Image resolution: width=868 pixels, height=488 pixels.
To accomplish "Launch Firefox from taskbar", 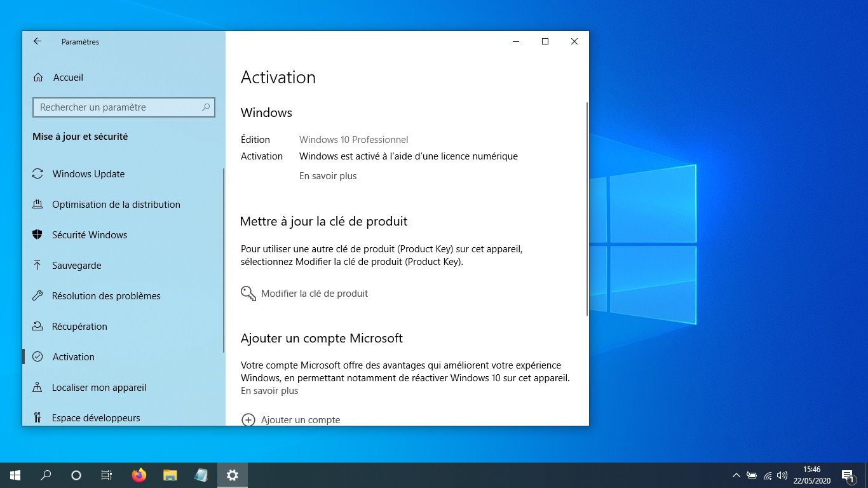I will 139,475.
